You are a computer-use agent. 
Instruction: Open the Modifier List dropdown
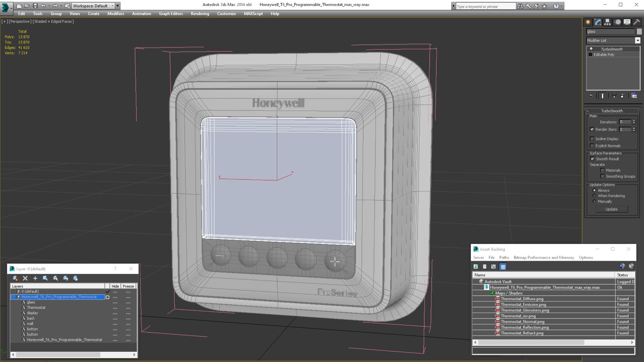[x=638, y=41]
